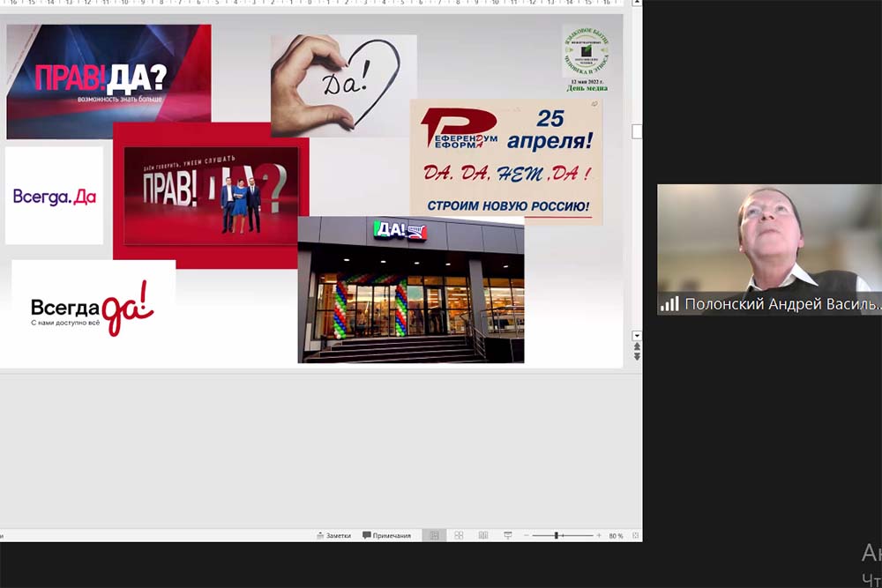Click the zoom in plus button
This screenshot has height=588, width=882.
pyautogui.click(x=599, y=535)
